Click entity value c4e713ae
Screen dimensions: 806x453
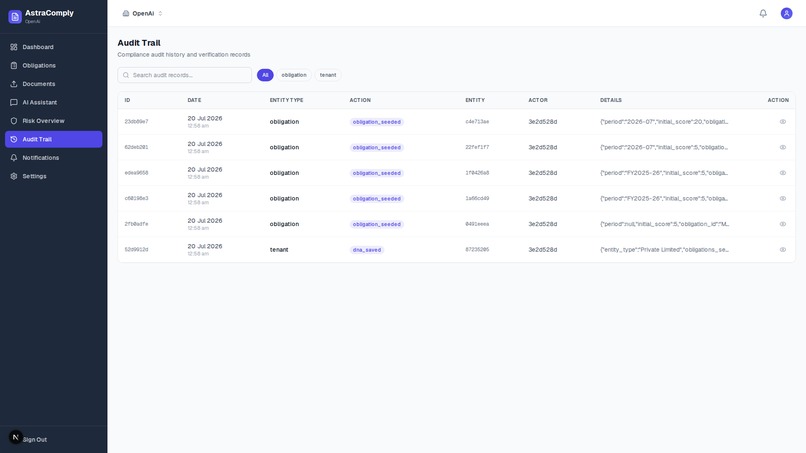click(477, 122)
